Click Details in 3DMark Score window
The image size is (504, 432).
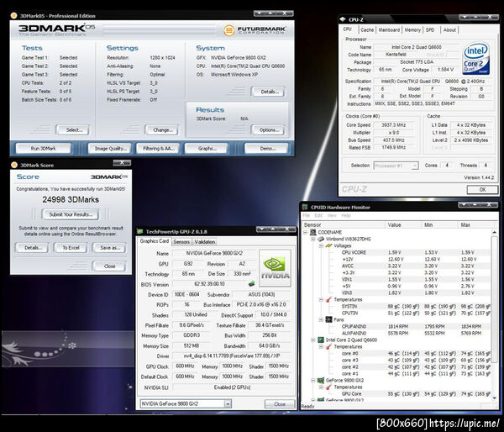click(x=32, y=248)
